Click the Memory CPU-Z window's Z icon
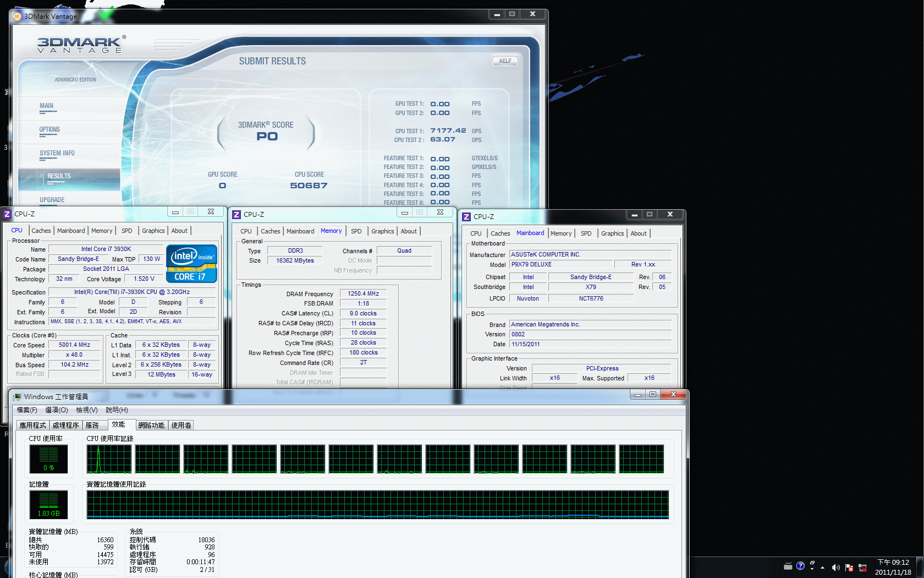Screen dimensions: 924x578 tap(237, 215)
